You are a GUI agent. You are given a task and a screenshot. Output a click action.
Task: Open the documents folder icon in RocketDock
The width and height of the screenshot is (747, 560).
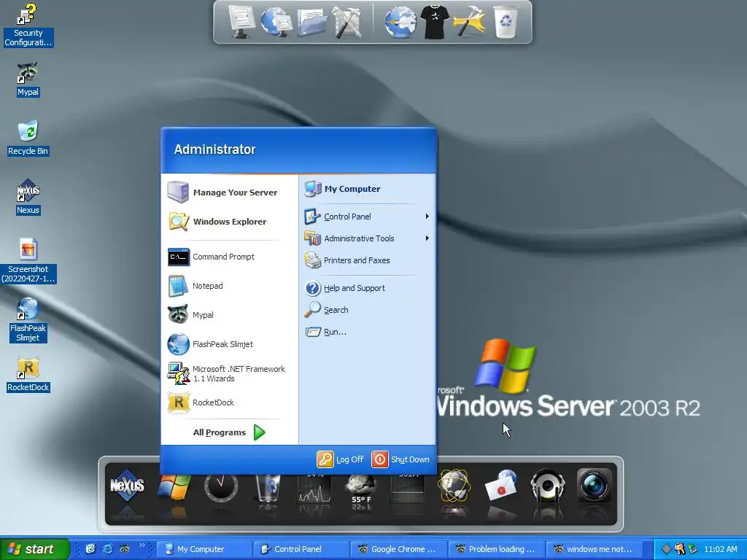click(x=312, y=22)
